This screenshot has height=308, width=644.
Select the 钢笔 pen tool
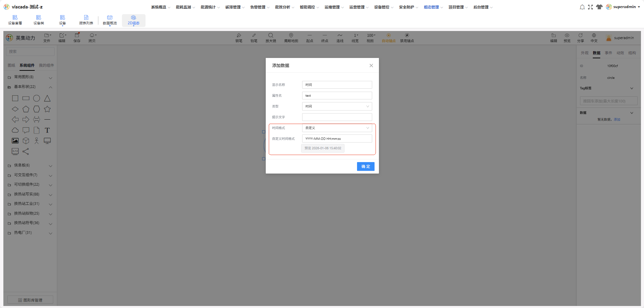click(x=239, y=38)
